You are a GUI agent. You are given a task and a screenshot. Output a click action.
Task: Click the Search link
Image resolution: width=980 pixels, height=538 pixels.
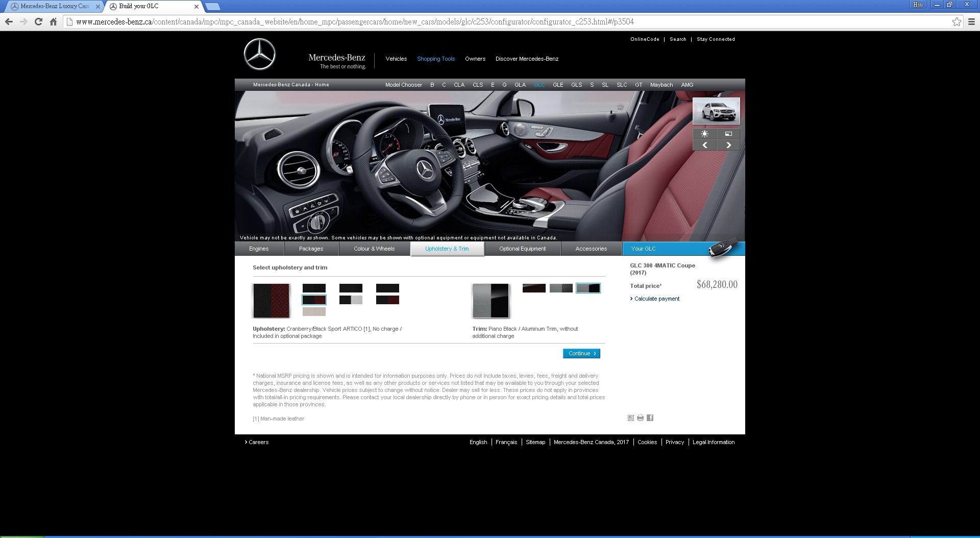pyautogui.click(x=678, y=39)
